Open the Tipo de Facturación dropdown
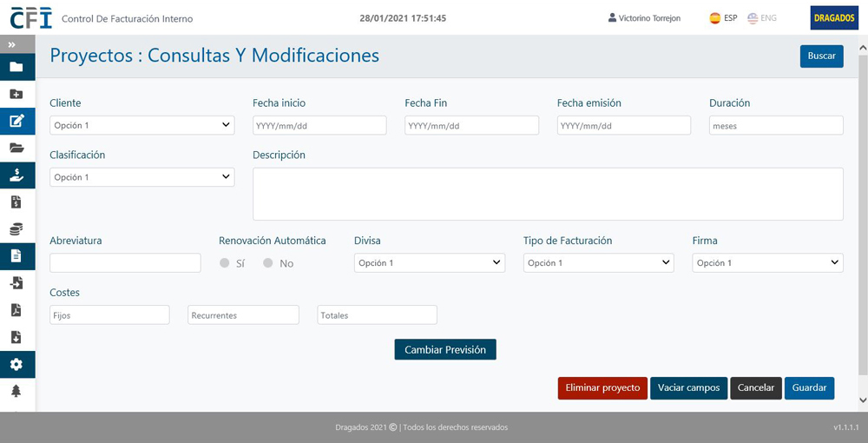 click(x=598, y=263)
